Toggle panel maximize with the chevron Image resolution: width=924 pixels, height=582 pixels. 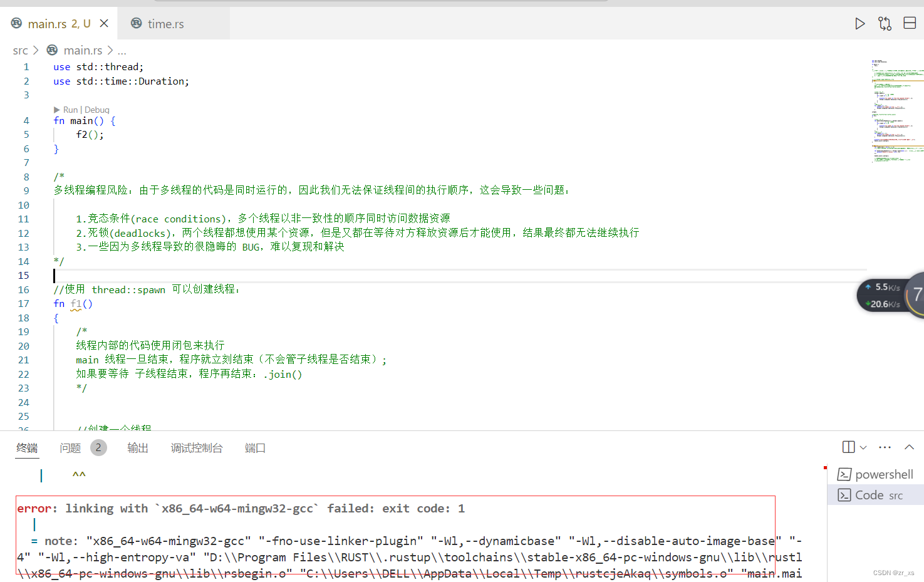pos(909,447)
